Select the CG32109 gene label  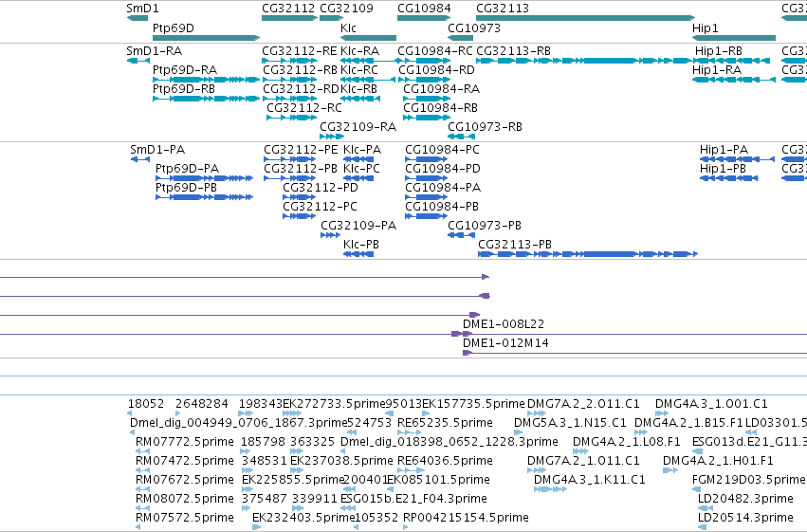(x=346, y=9)
